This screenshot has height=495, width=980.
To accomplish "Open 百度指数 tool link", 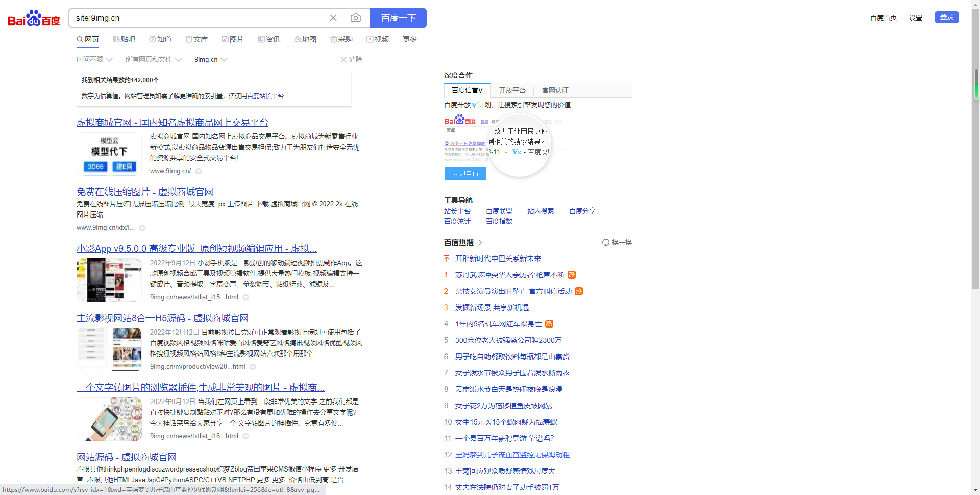I will tap(499, 221).
